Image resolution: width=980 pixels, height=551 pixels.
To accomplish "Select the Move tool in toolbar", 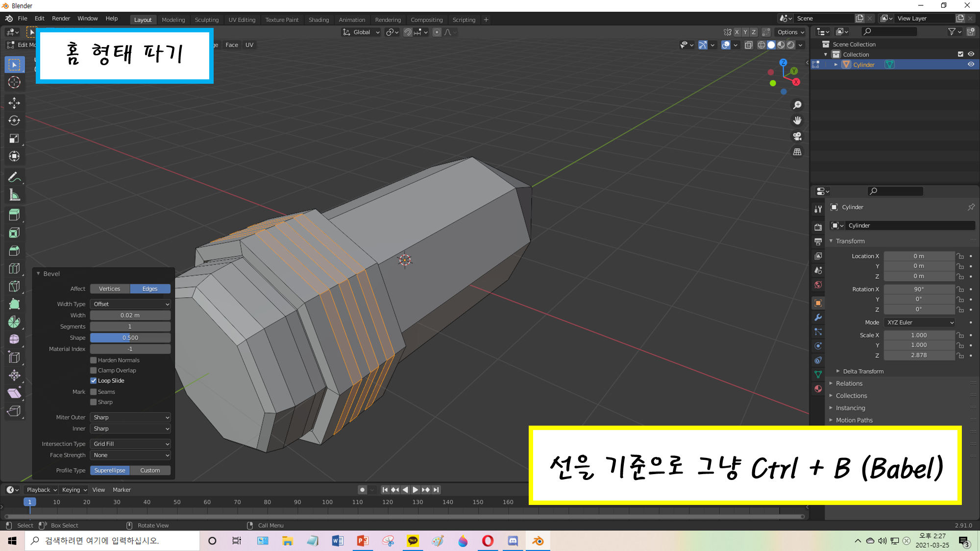I will pos(14,102).
